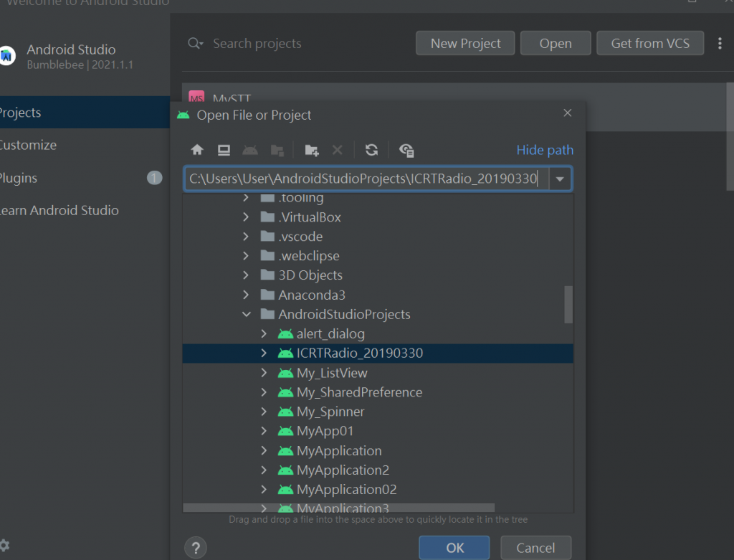
Task: Expand the ICRTRadio_20190330 project
Action: pyautogui.click(x=264, y=353)
